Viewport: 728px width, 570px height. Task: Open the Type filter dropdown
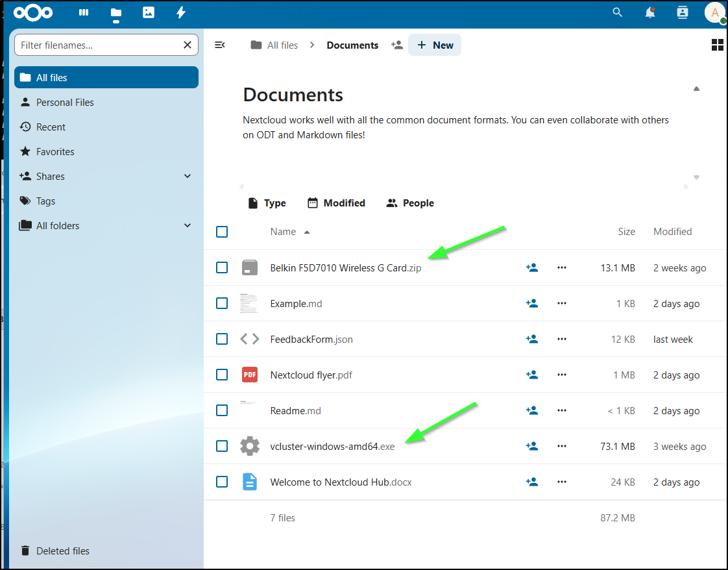tap(267, 203)
